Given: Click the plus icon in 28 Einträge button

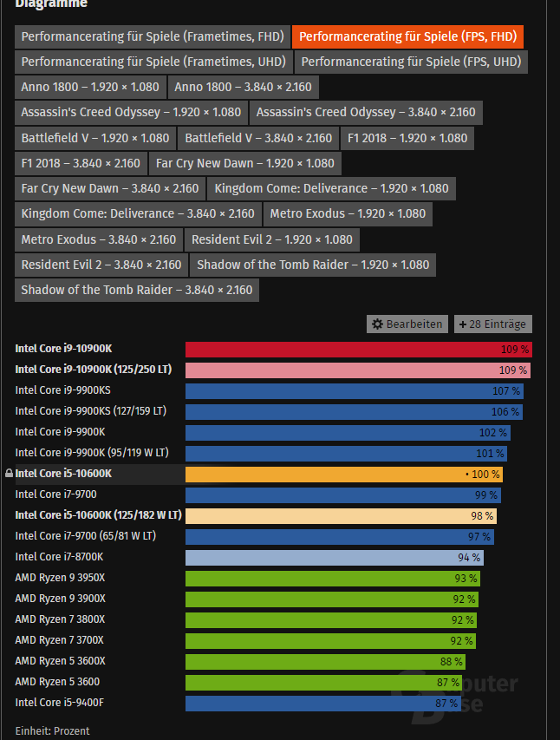Looking at the screenshot, I should point(462,324).
